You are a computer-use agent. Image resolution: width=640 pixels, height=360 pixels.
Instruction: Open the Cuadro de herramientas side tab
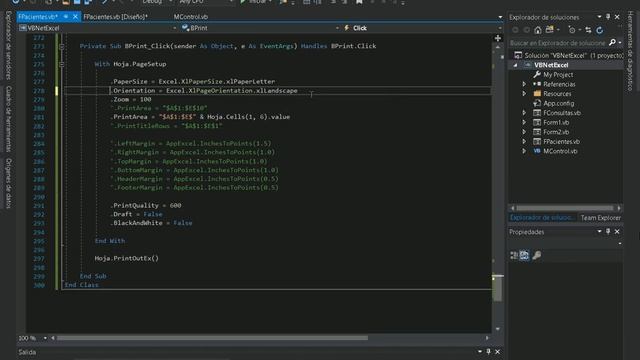coord(9,119)
